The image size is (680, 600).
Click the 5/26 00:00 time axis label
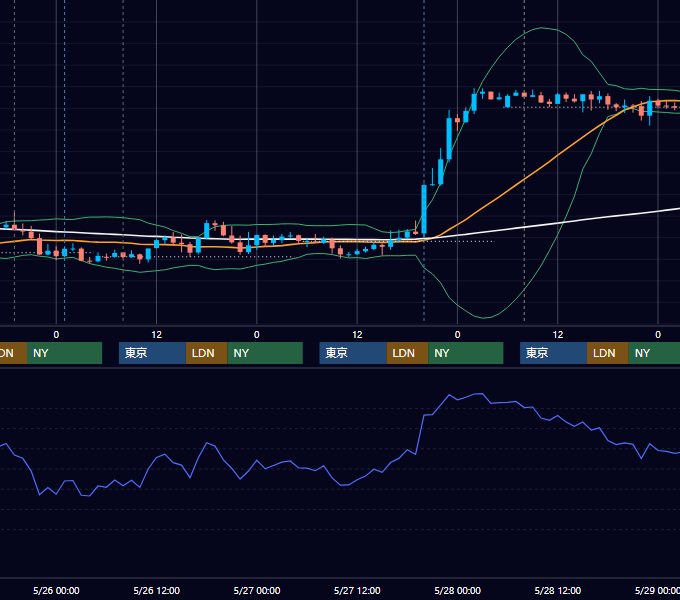click(56, 590)
